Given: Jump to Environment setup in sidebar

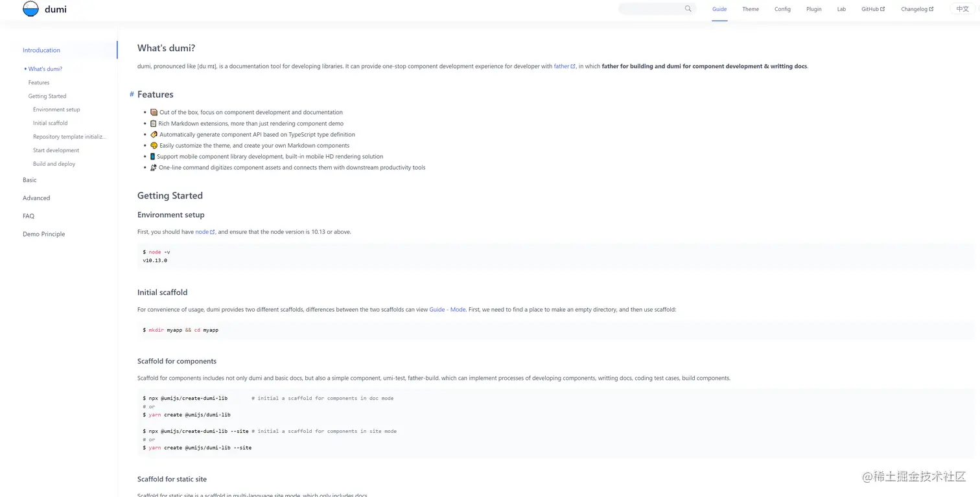Looking at the screenshot, I should 56,110.
